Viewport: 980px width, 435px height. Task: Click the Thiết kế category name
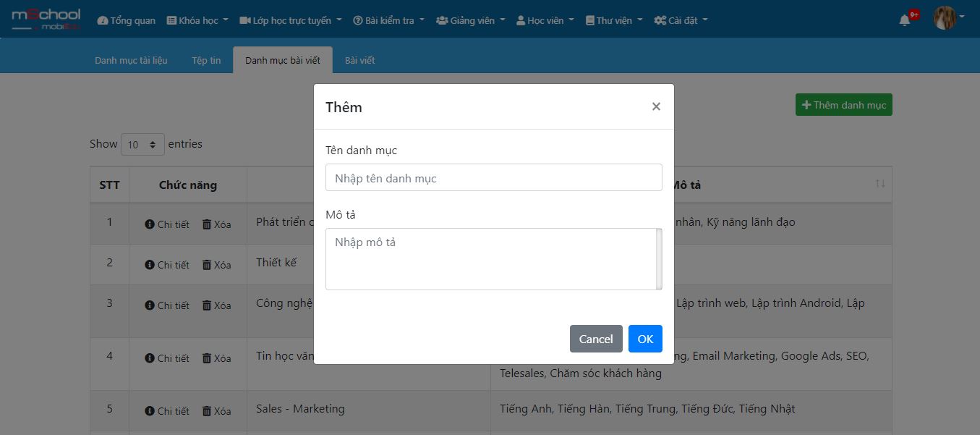[276, 262]
